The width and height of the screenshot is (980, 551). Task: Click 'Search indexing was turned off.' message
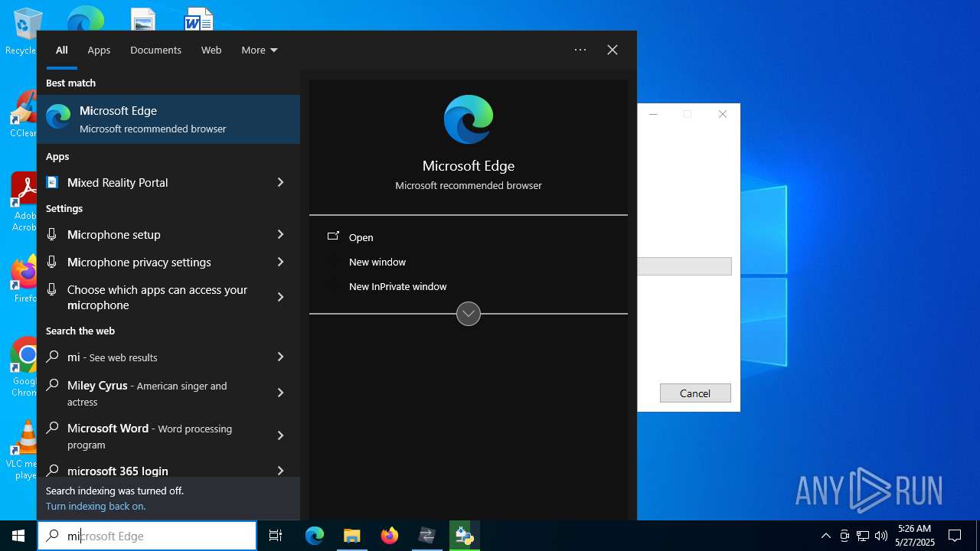115,491
